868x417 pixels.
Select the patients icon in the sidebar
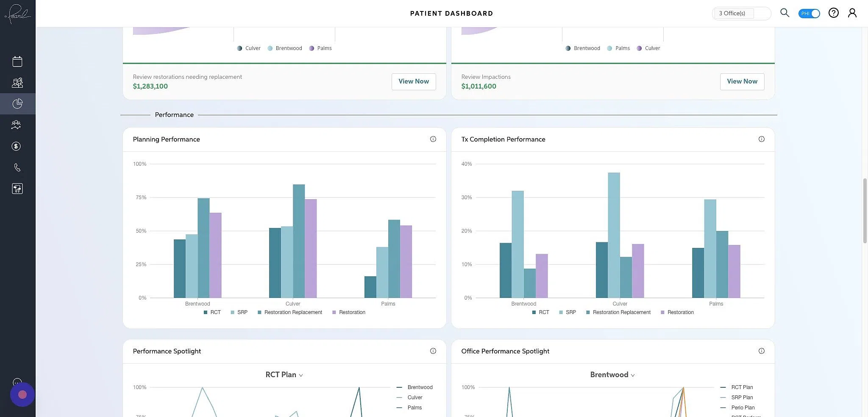click(x=17, y=82)
